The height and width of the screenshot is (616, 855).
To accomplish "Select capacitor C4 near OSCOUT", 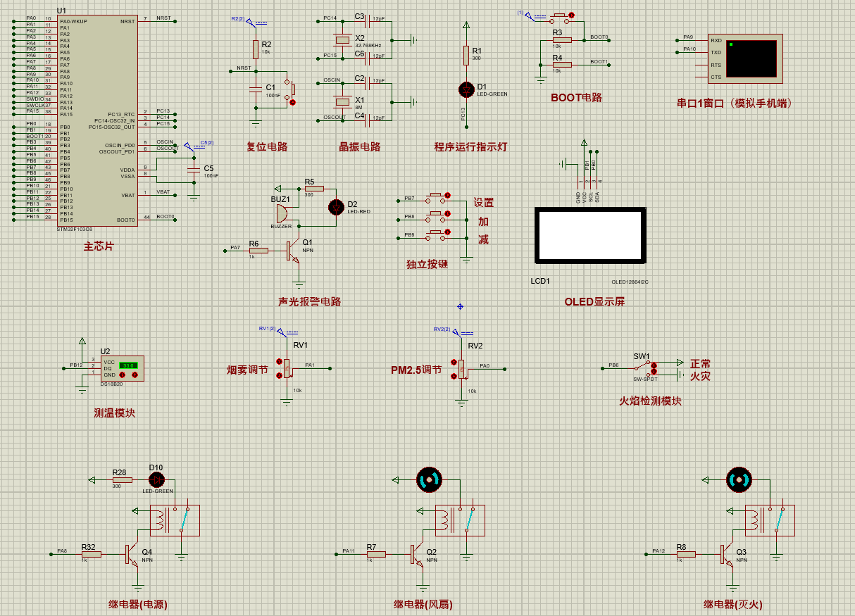I will click(367, 120).
